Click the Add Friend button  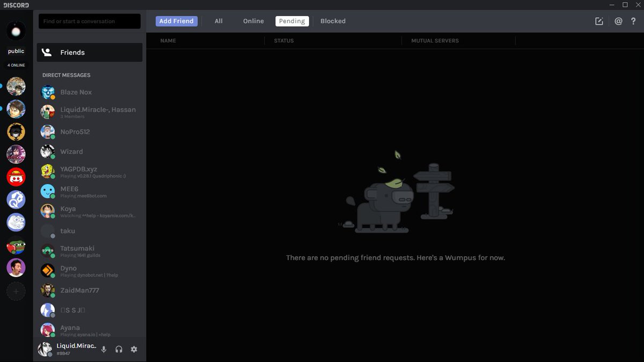[x=177, y=21]
